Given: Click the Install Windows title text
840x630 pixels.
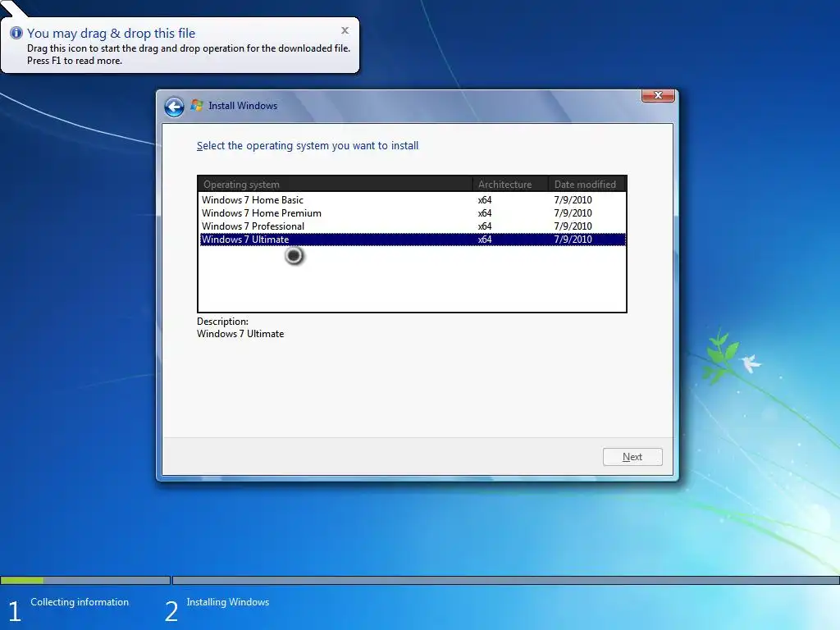Looking at the screenshot, I should coord(243,106).
